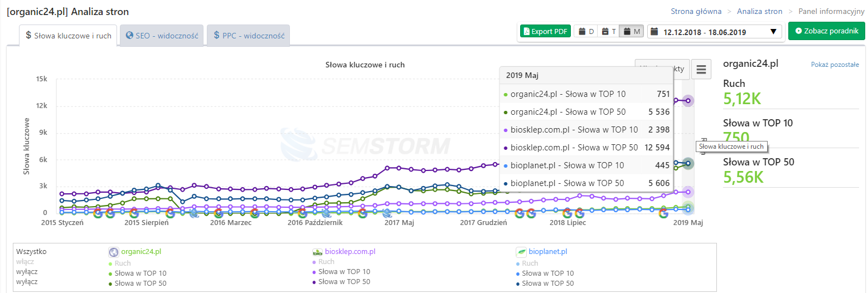Click the organic24.pl globe icon in legend

tap(114, 252)
